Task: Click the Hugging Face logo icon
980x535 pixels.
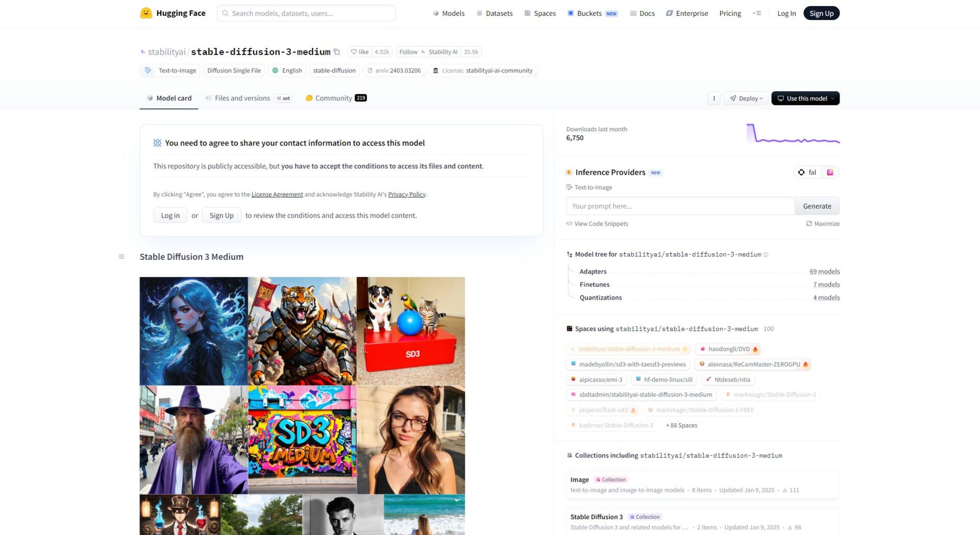Action: tap(146, 13)
